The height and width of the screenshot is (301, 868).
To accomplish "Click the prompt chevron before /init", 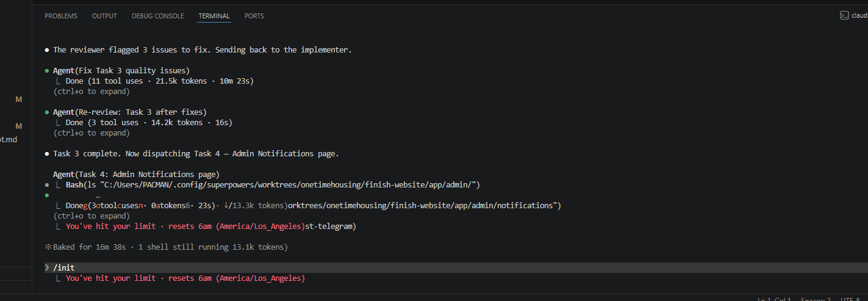I will tap(47, 268).
